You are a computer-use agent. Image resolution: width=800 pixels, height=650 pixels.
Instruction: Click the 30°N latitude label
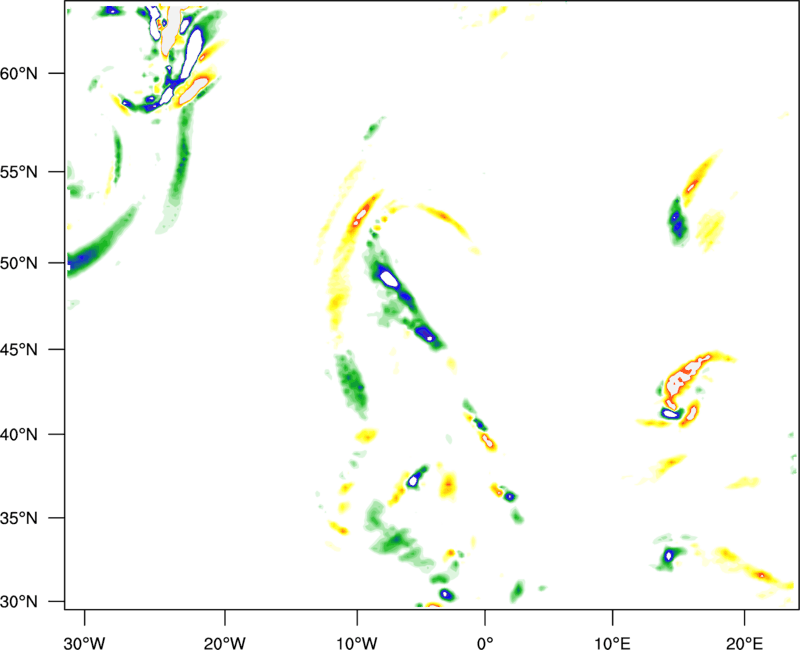[19, 602]
